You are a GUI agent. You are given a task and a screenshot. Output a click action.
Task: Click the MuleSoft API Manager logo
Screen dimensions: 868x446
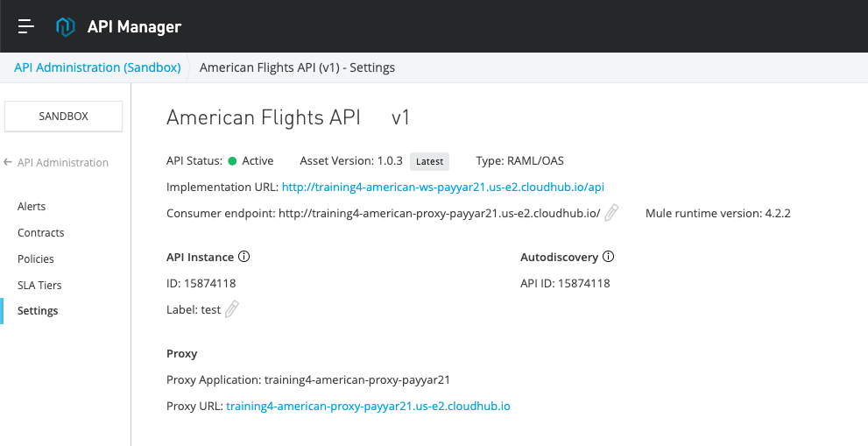(x=66, y=26)
